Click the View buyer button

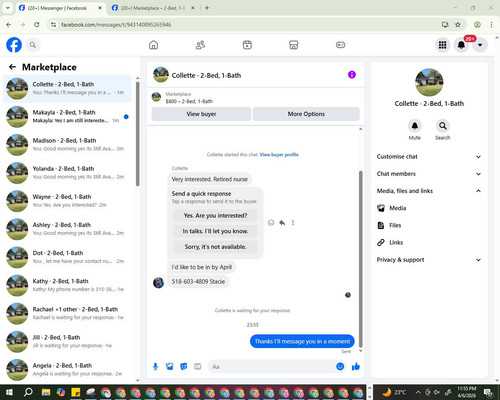201,114
